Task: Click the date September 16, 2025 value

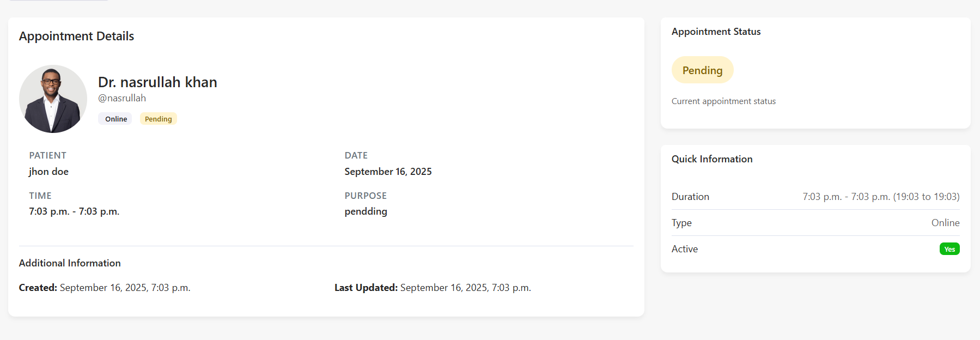Action: pyautogui.click(x=388, y=172)
